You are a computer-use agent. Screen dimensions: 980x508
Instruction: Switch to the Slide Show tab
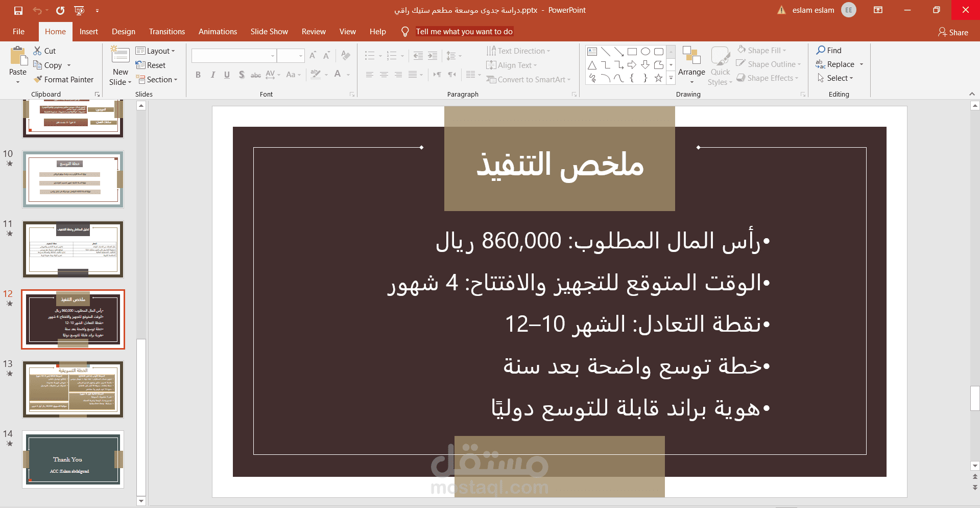[x=269, y=32]
